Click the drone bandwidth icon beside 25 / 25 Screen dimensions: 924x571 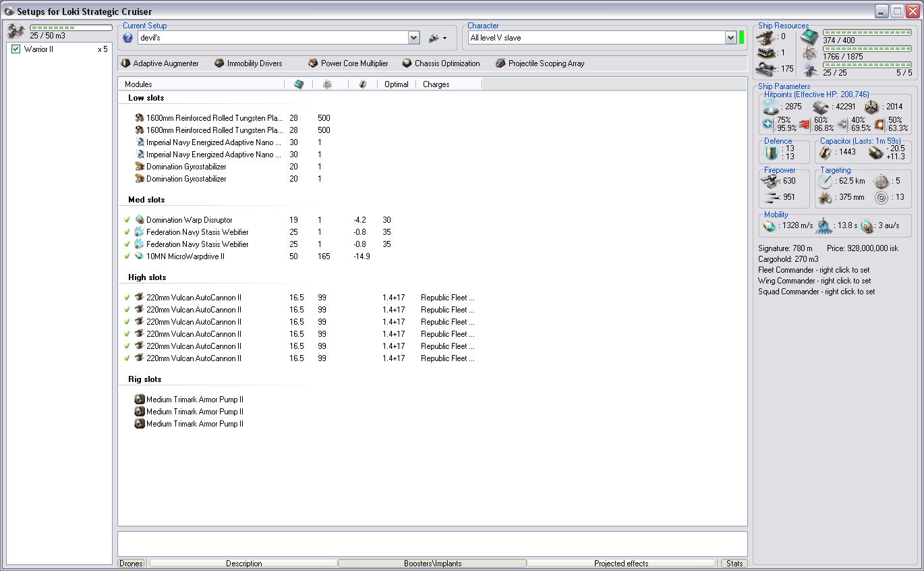click(810, 70)
